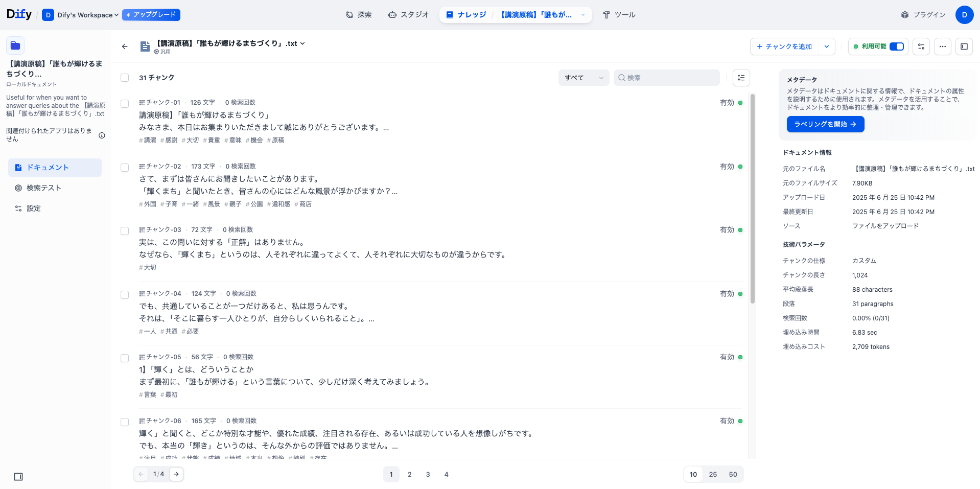The height and width of the screenshot is (489, 980).
Task: Open the すべて filter dropdown
Action: click(583, 77)
